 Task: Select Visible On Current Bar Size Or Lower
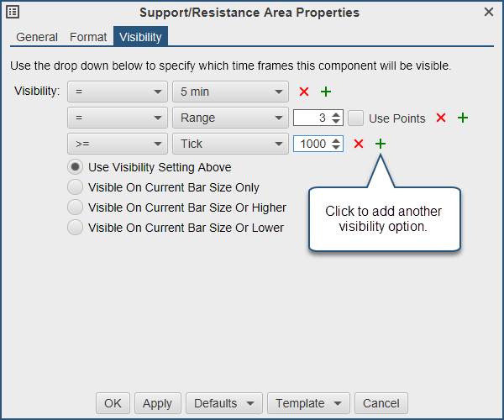pos(76,228)
